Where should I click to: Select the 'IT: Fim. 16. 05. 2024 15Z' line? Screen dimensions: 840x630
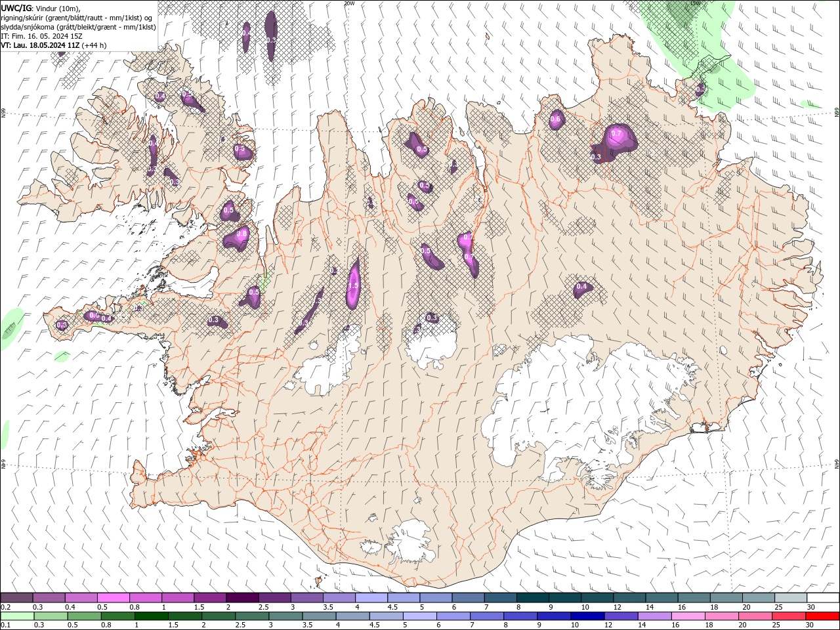pos(41,36)
